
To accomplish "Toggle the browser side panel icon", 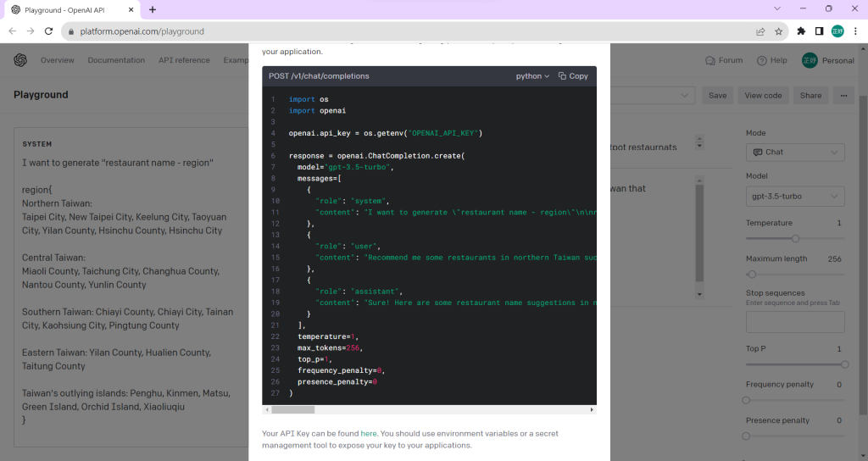I will (820, 31).
